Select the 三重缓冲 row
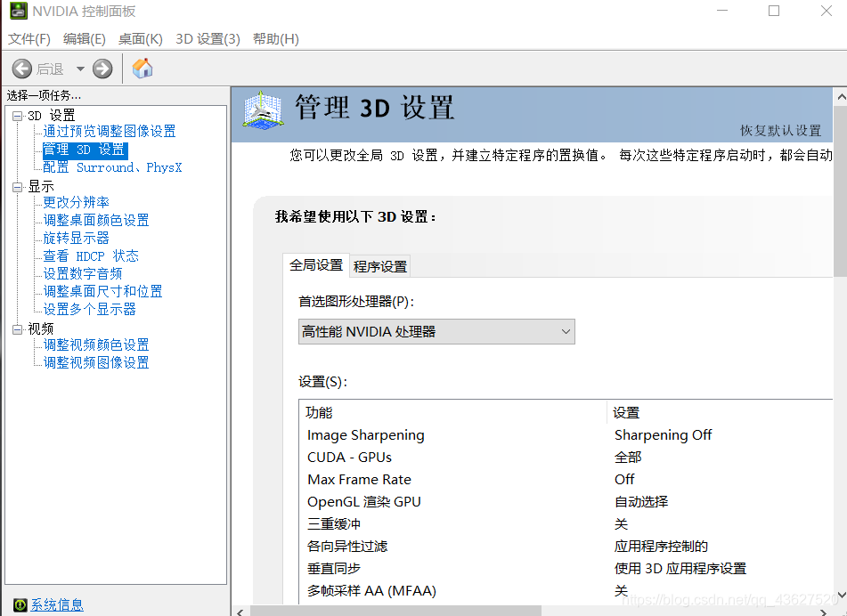The width and height of the screenshot is (847, 616). [x=566, y=523]
